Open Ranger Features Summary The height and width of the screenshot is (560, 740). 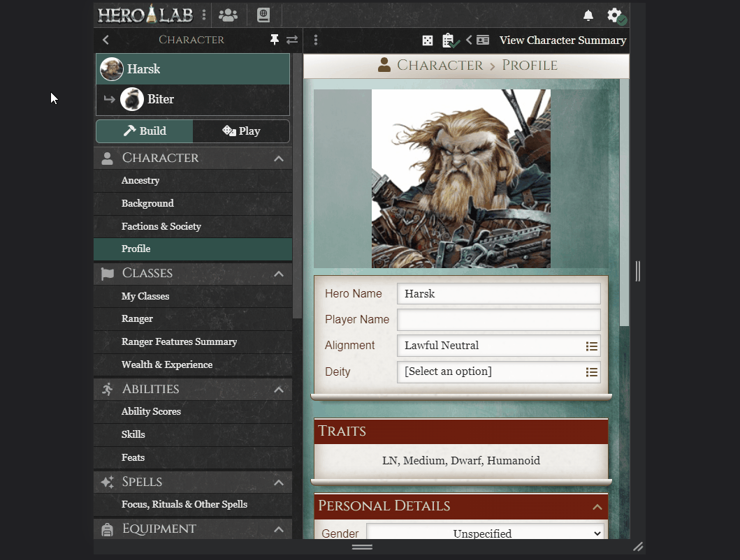tap(193, 342)
